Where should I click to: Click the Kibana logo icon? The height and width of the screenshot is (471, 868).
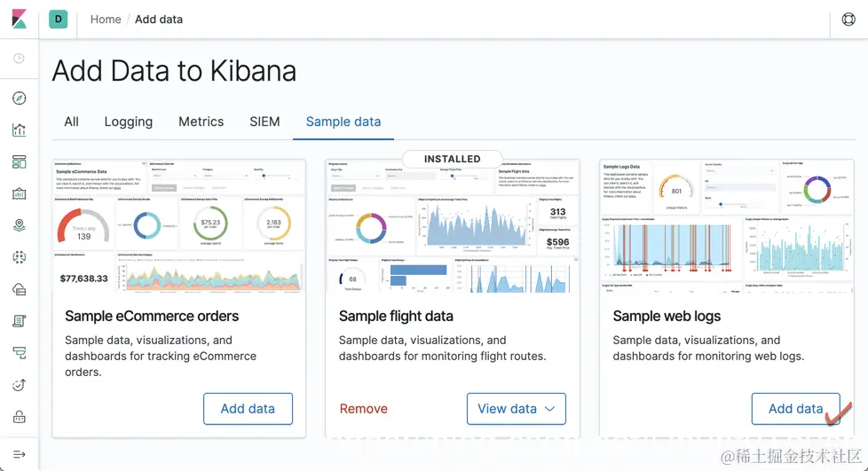click(19, 19)
